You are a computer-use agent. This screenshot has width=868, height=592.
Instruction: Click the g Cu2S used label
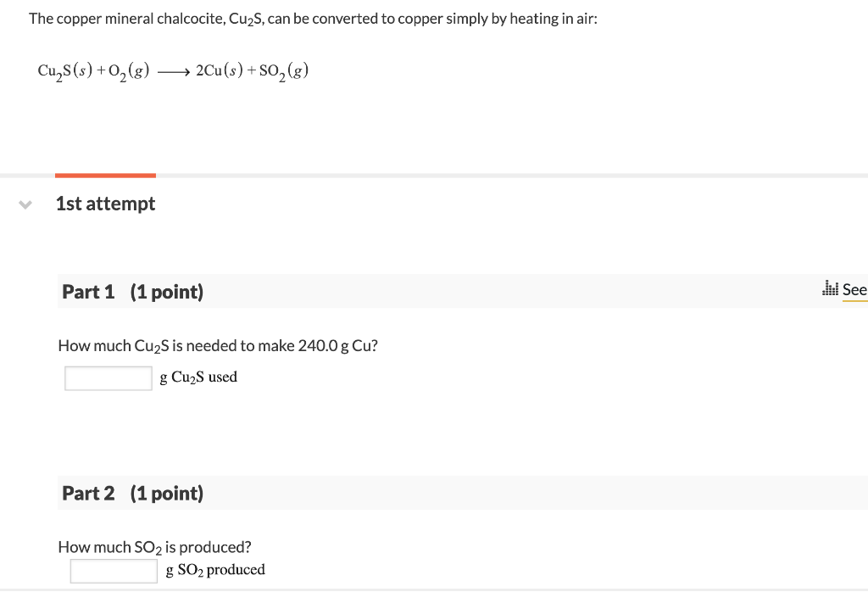(x=198, y=377)
